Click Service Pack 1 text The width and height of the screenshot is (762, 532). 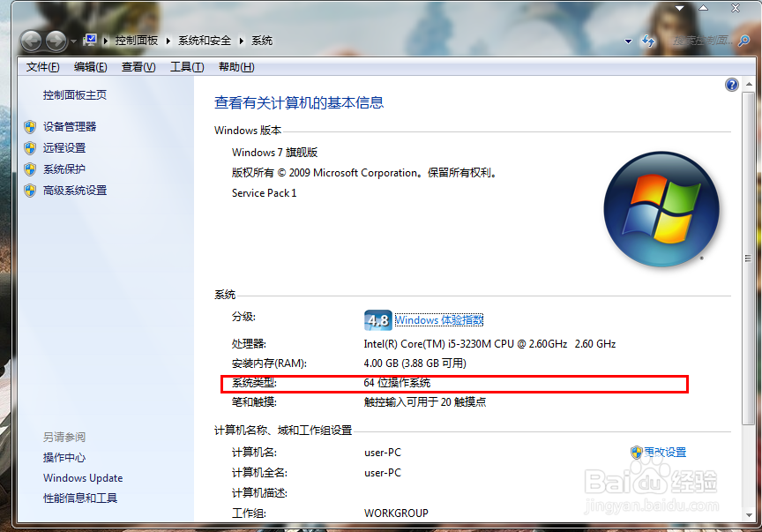click(264, 193)
